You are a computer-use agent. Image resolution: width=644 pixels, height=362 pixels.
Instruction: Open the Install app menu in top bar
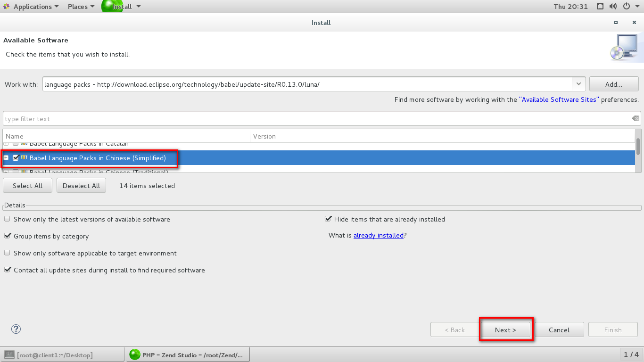tap(122, 7)
